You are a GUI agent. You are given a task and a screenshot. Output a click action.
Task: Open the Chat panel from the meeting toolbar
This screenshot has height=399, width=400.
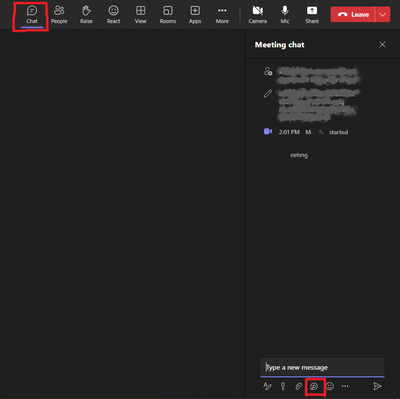coord(32,15)
